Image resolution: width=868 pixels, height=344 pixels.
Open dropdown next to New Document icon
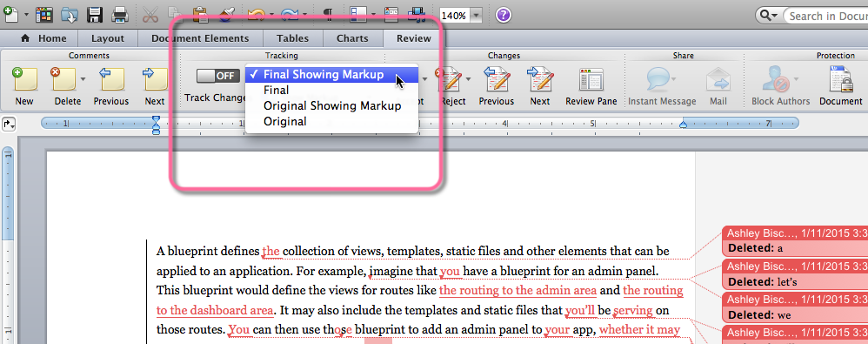[x=27, y=16]
